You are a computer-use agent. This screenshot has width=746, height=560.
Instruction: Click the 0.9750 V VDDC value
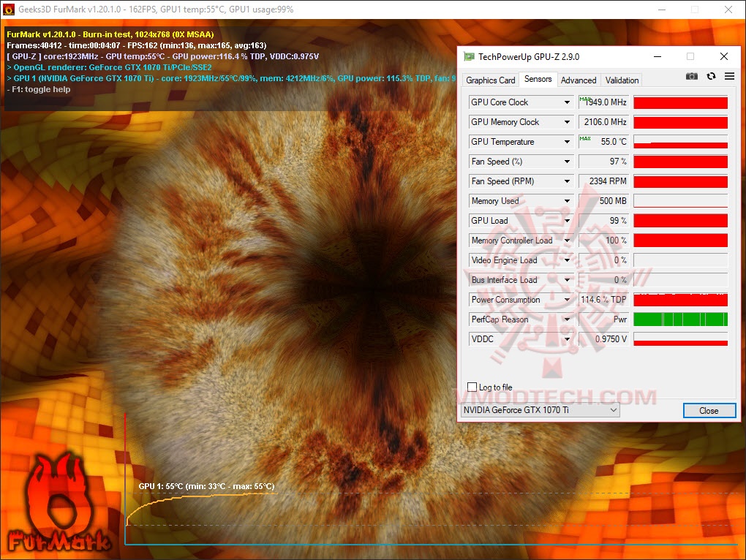(603, 339)
